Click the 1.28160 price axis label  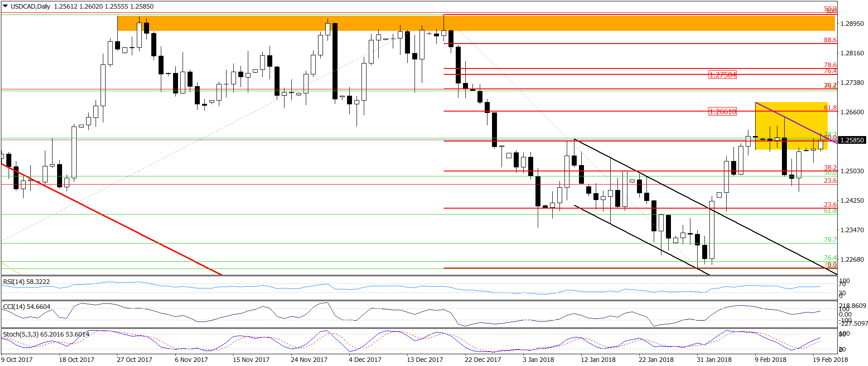coord(852,53)
